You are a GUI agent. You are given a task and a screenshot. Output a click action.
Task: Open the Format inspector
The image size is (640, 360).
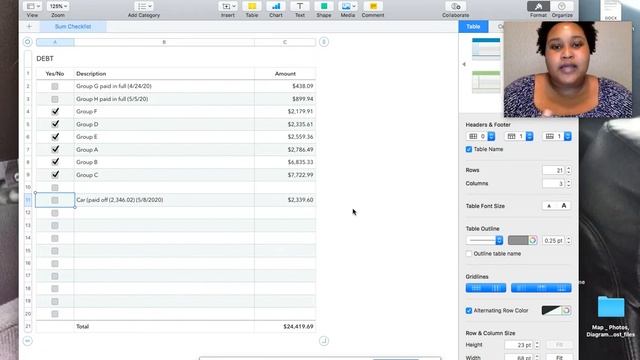(538, 6)
